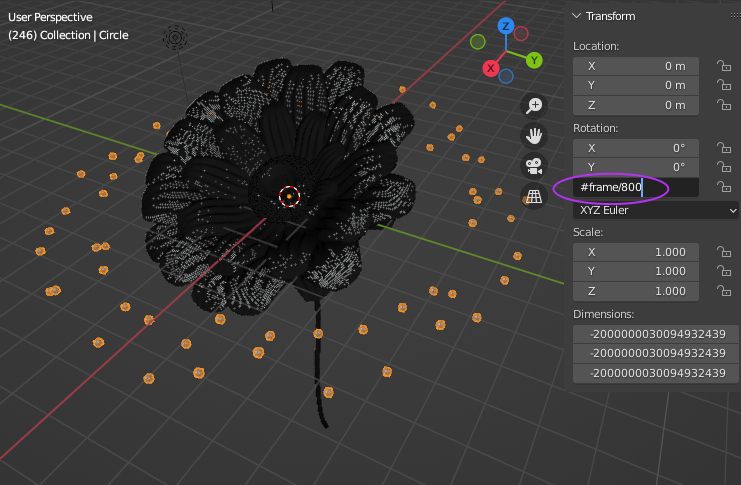The height and width of the screenshot is (485, 741).
Task: Click Rotation Y field showing 0°
Action: click(636, 167)
